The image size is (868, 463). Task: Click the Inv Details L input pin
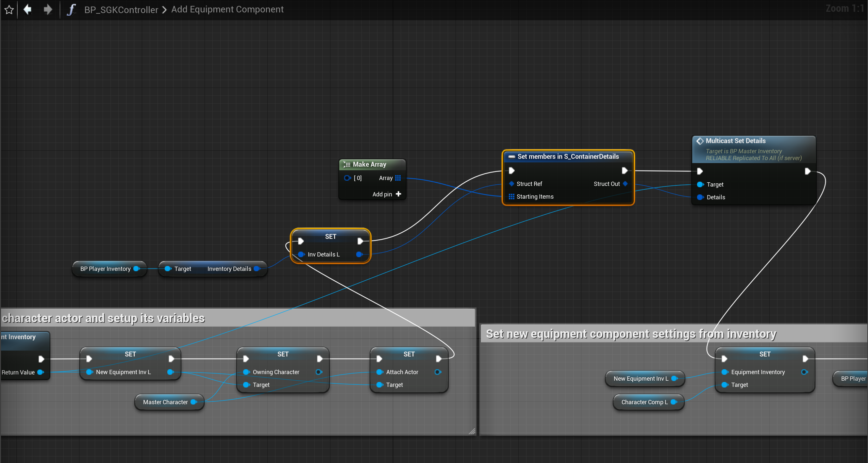point(301,255)
